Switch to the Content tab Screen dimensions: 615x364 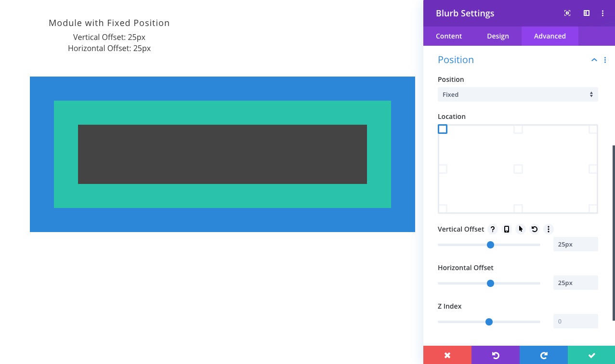449,36
